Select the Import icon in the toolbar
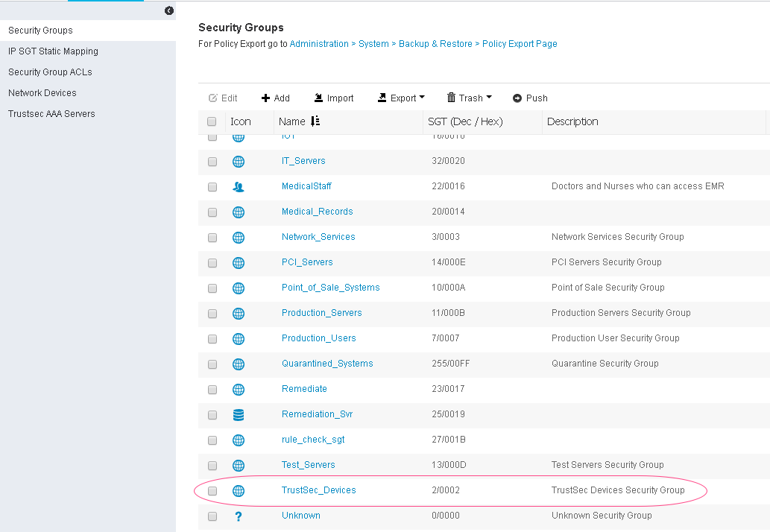Screen dimensions: 770x532 pyautogui.click(x=319, y=98)
